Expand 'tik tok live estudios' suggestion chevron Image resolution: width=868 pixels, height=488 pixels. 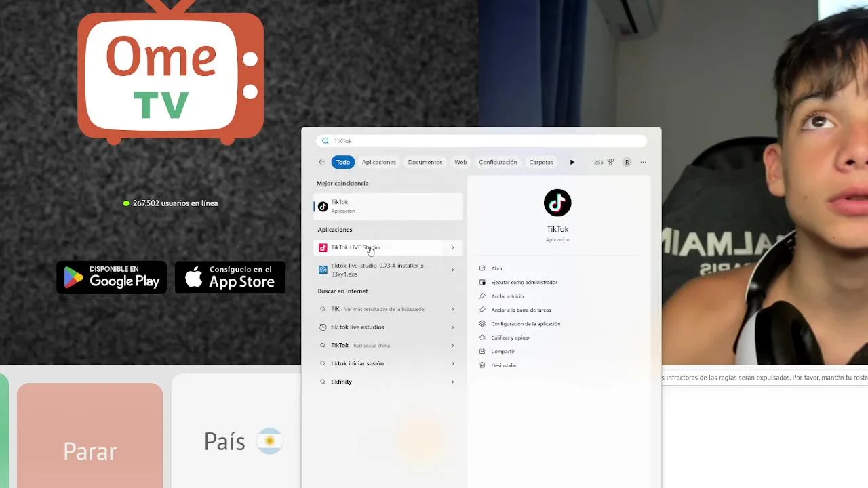click(x=452, y=327)
